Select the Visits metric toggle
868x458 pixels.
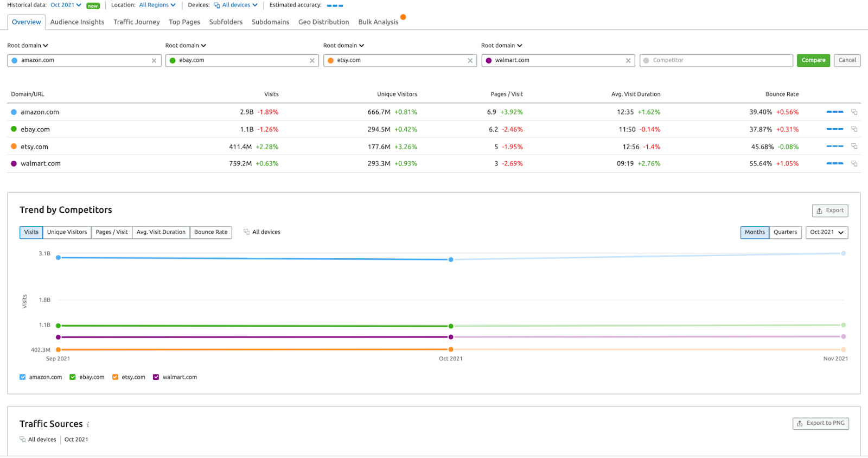pos(31,232)
